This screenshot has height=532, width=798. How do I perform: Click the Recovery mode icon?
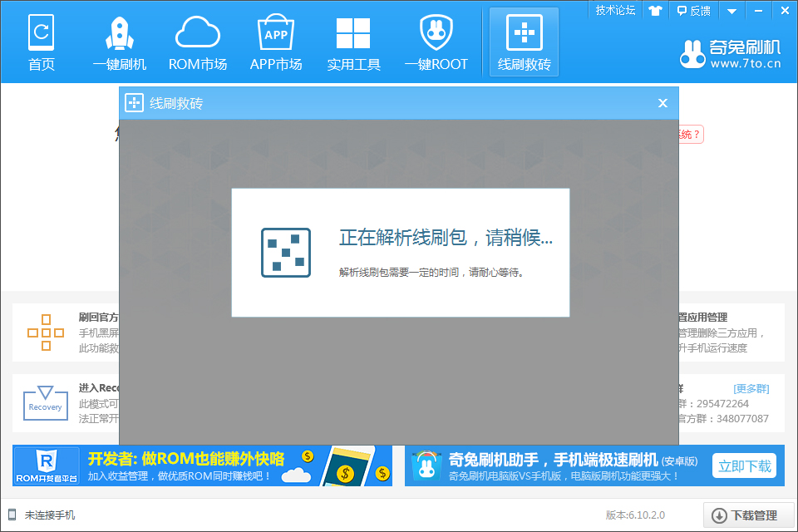coord(45,402)
